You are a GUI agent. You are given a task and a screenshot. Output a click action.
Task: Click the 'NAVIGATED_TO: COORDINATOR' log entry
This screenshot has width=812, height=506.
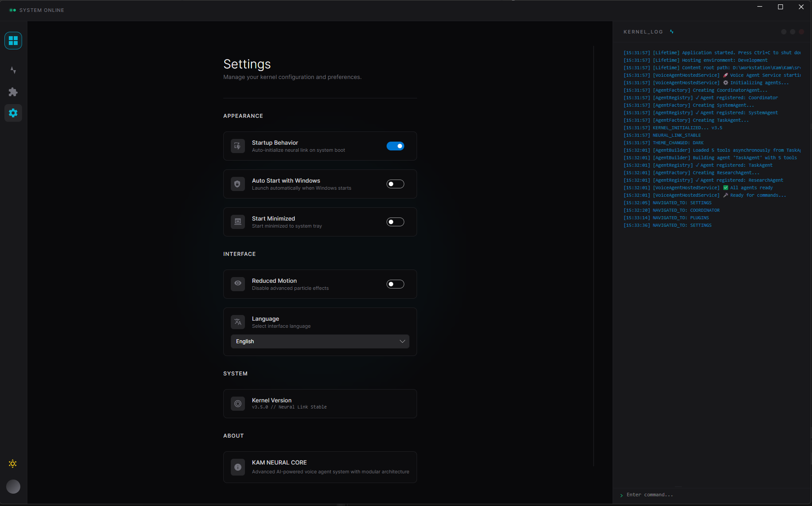672,210
